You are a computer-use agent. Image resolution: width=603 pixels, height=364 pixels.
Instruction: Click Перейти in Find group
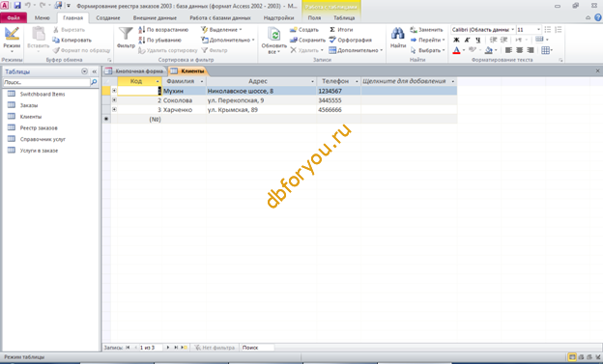[427, 40]
